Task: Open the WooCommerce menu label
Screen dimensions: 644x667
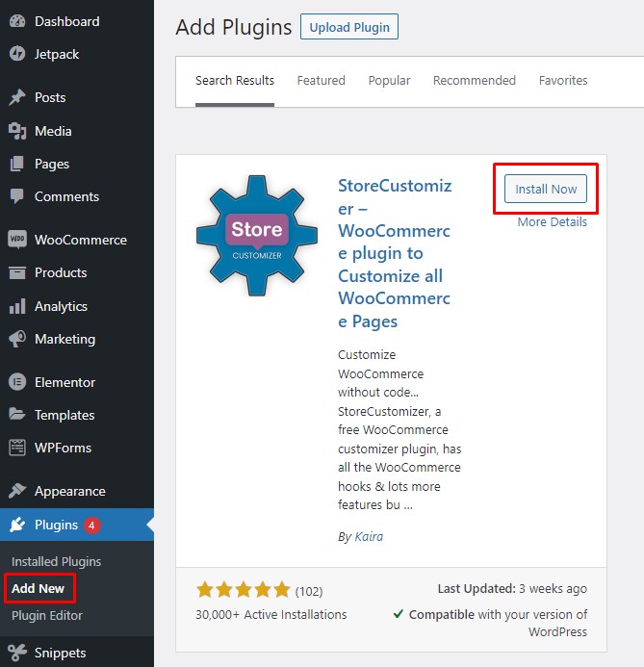Action: [81, 240]
